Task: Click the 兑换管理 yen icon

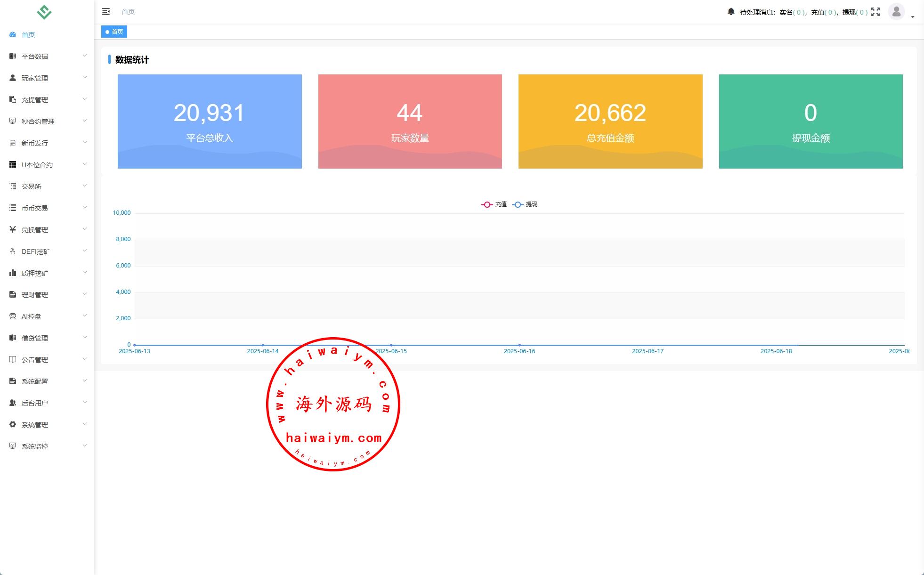Action: pos(13,229)
